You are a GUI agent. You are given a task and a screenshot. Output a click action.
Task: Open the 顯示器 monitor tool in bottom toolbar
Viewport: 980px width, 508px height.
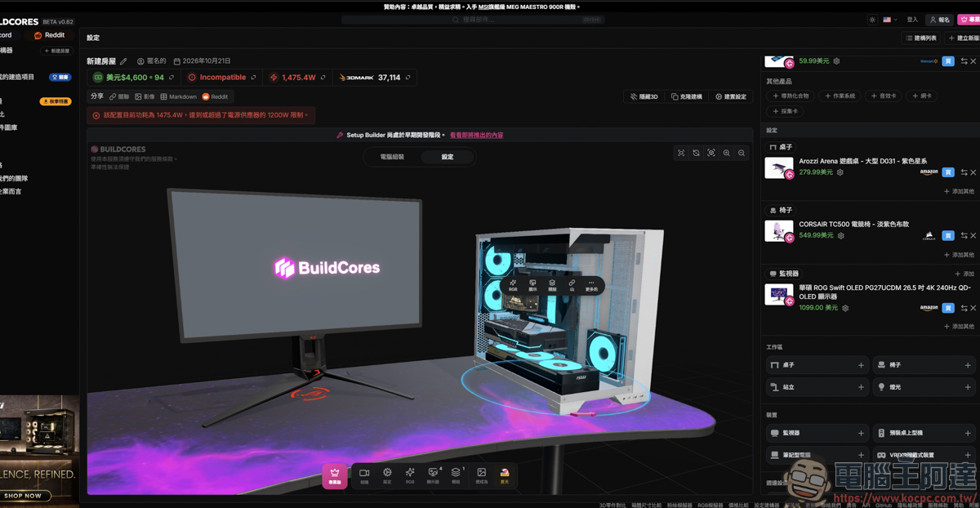tap(434, 475)
